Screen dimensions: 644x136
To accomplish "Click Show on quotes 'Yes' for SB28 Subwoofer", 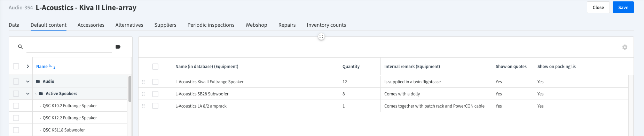I will pyautogui.click(x=499, y=94).
